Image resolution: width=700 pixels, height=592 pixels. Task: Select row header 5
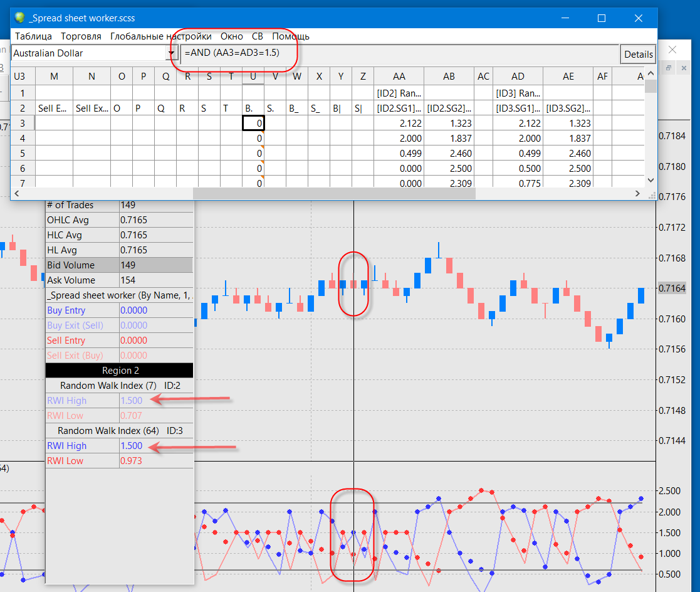23,153
